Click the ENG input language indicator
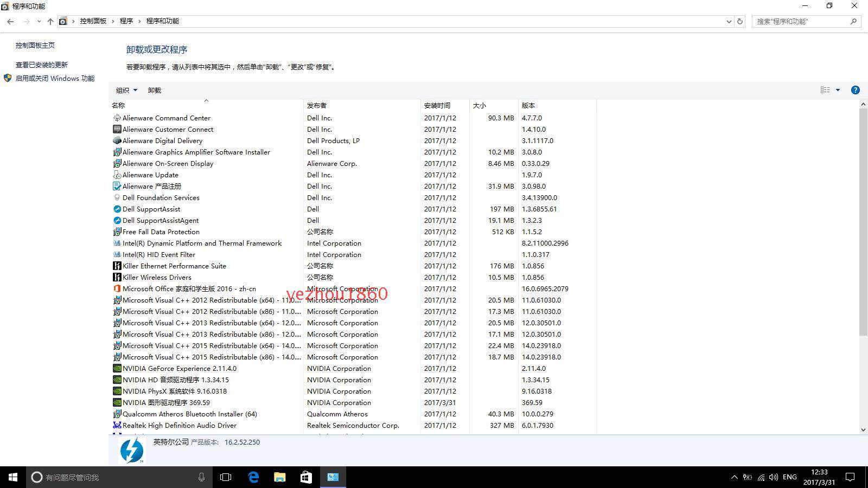This screenshot has height=488, width=868. pos(790,477)
